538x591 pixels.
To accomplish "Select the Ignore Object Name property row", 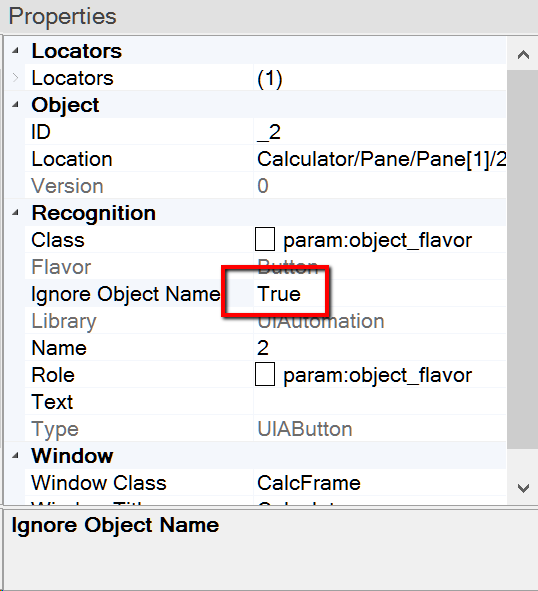I will [265, 294].
